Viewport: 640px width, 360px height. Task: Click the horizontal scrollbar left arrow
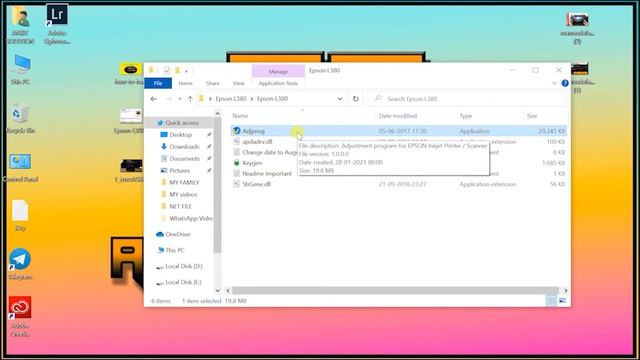click(228, 291)
